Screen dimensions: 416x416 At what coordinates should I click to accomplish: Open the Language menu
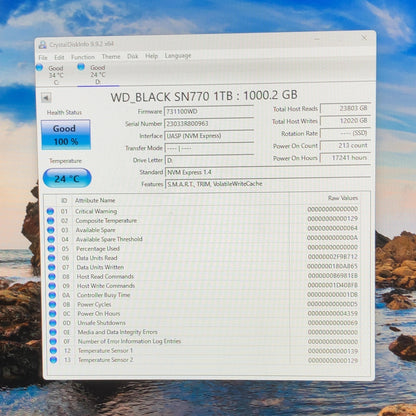(x=178, y=56)
